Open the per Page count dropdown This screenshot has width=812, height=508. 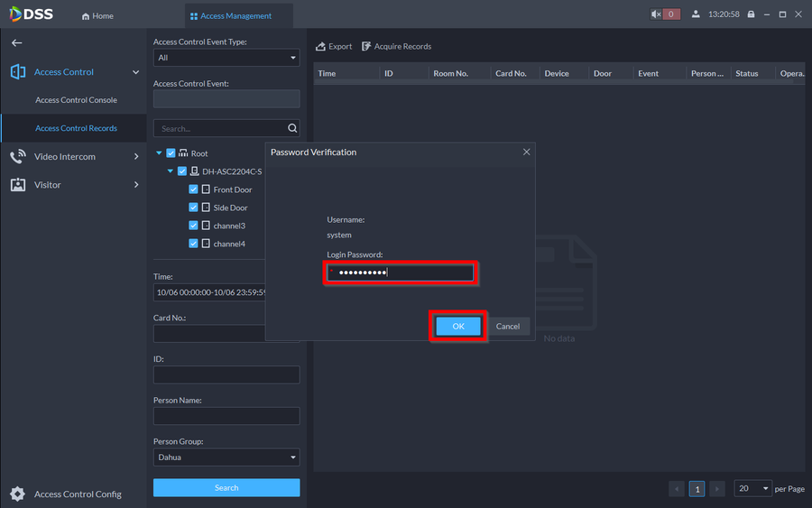coord(753,488)
